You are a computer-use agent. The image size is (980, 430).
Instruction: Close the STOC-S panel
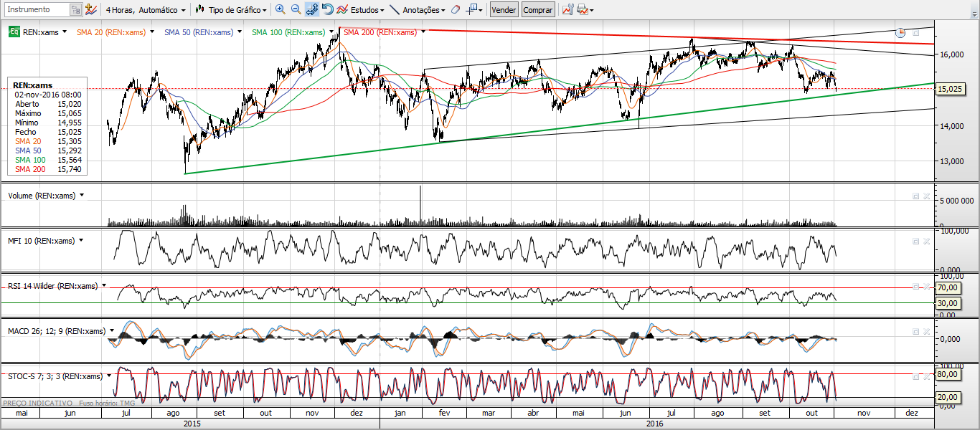[926, 376]
